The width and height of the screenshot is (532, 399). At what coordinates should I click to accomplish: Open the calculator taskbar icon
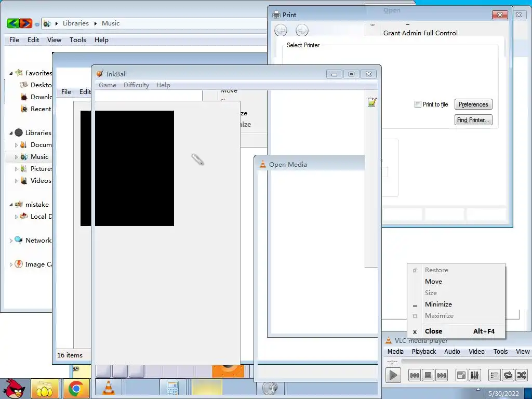172,389
